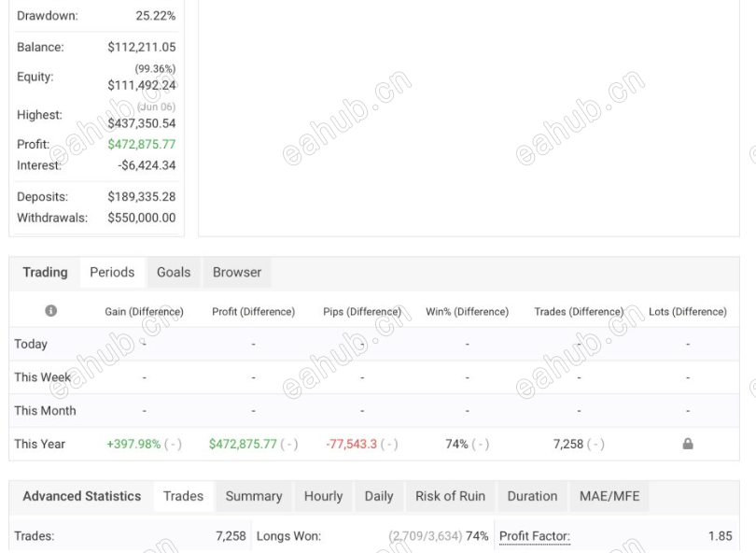Open the Browser tab

[x=237, y=272]
